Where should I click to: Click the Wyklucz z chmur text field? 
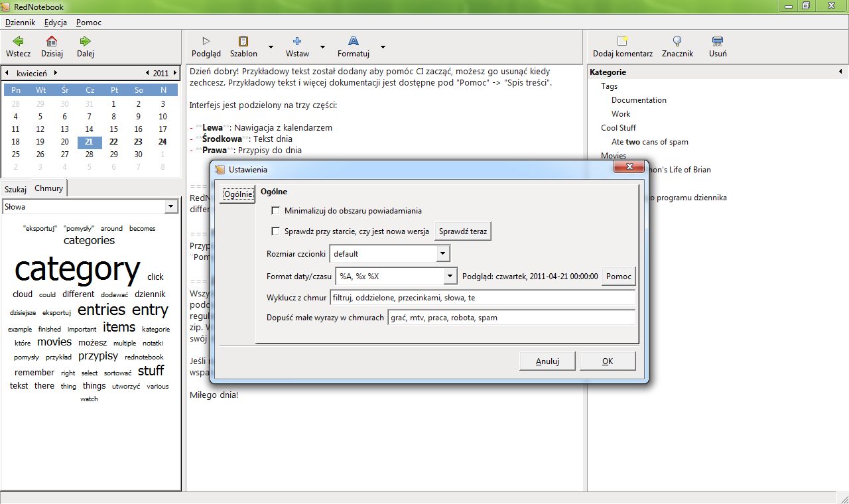click(482, 298)
